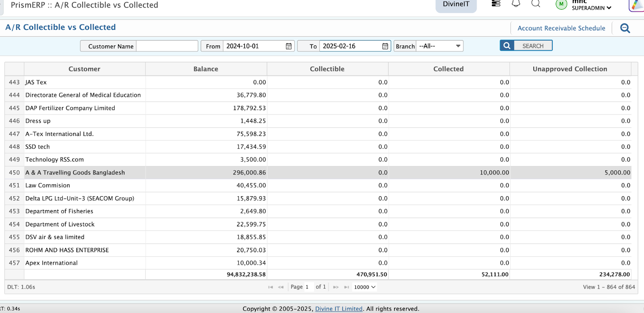Expand the SUPERADMIN user menu
This screenshot has height=313, width=644.
(x=591, y=8)
